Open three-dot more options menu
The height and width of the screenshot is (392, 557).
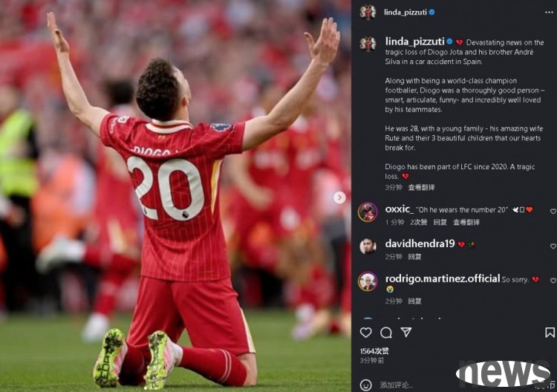(x=549, y=13)
